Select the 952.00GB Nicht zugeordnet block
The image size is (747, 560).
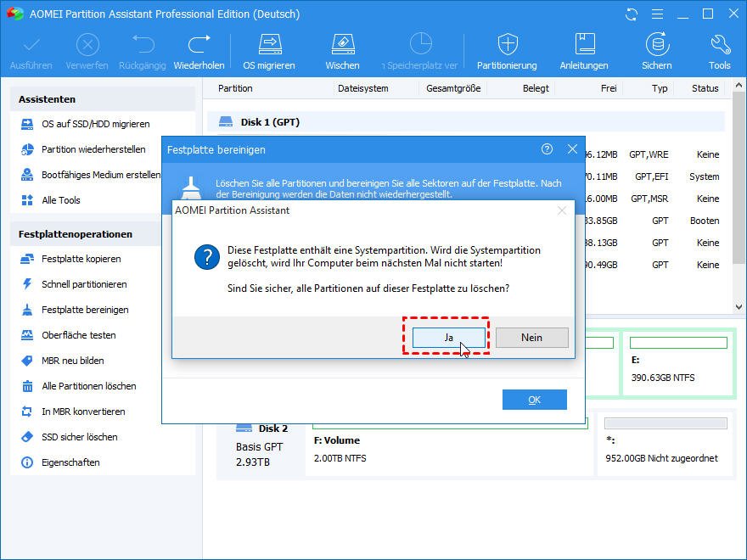pos(666,445)
